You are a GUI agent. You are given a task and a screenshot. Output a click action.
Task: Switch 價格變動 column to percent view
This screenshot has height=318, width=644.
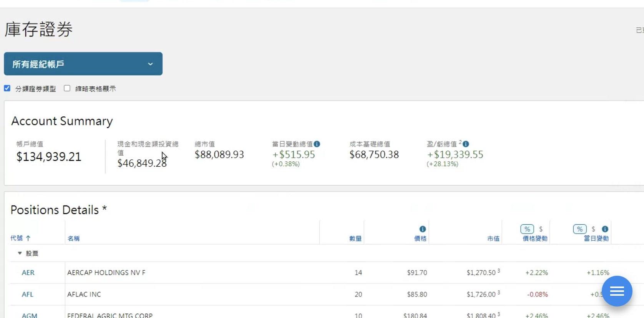pos(527,229)
